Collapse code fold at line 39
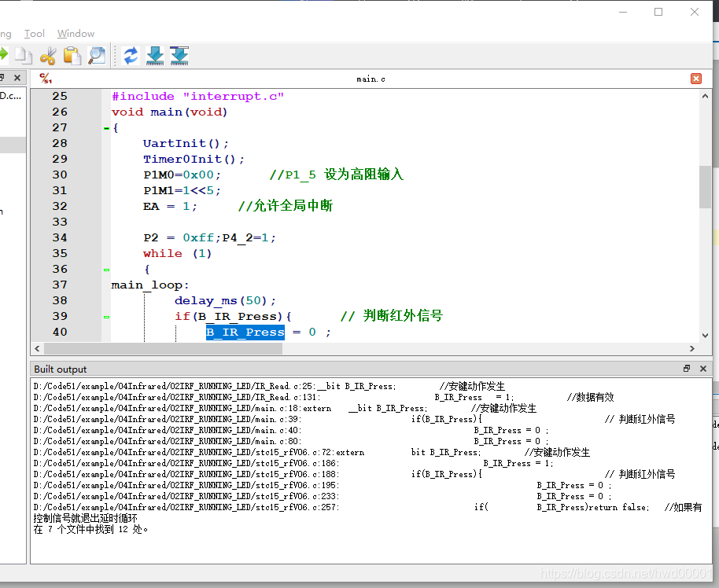The width and height of the screenshot is (719, 588). click(106, 317)
